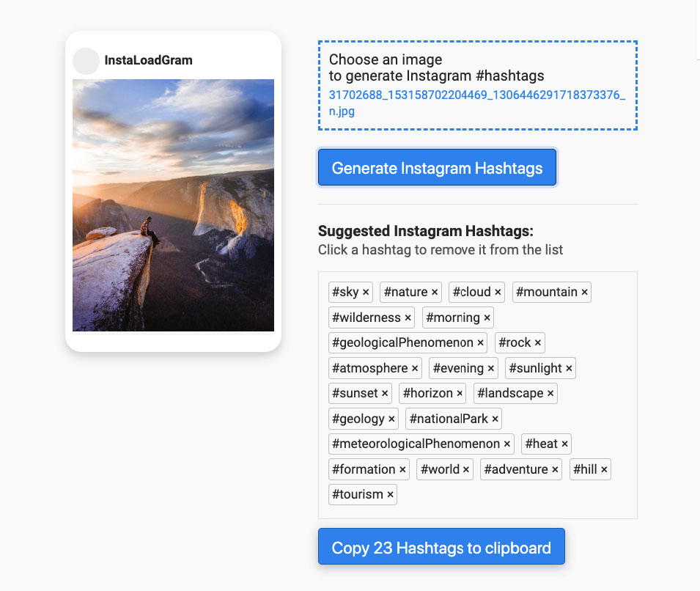Remove the #sunlight hashtag chip
This screenshot has height=591, width=700.
540,368
